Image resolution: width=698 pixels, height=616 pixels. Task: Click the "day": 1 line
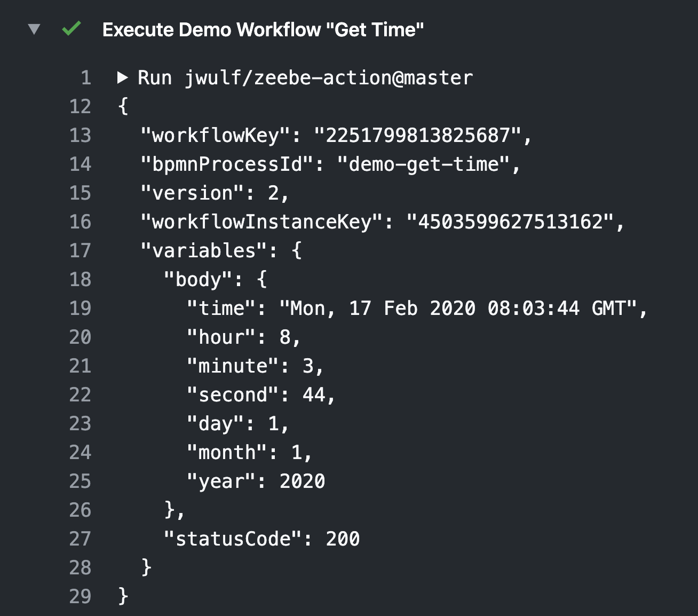238,424
